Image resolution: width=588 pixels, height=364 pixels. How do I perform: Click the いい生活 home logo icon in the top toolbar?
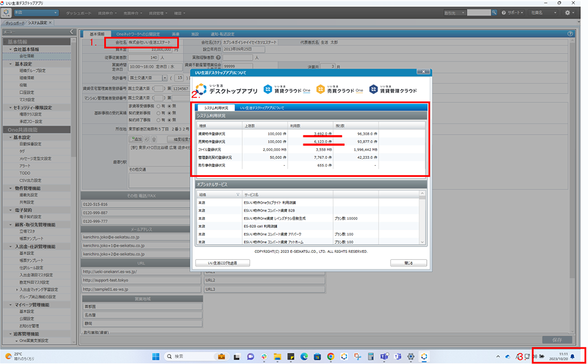click(6, 13)
